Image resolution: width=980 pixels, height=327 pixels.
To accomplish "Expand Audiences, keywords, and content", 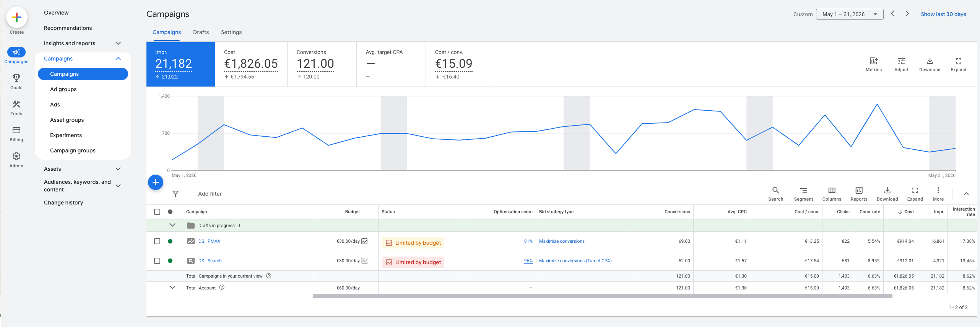I will click(118, 186).
